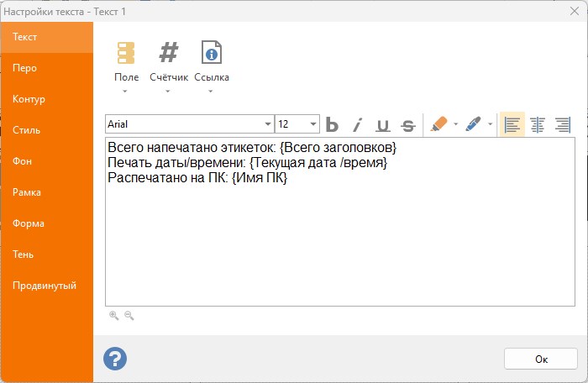This screenshot has width=588, height=383.
Task: Click empty area of text editor box
Action: click(x=339, y=248)
